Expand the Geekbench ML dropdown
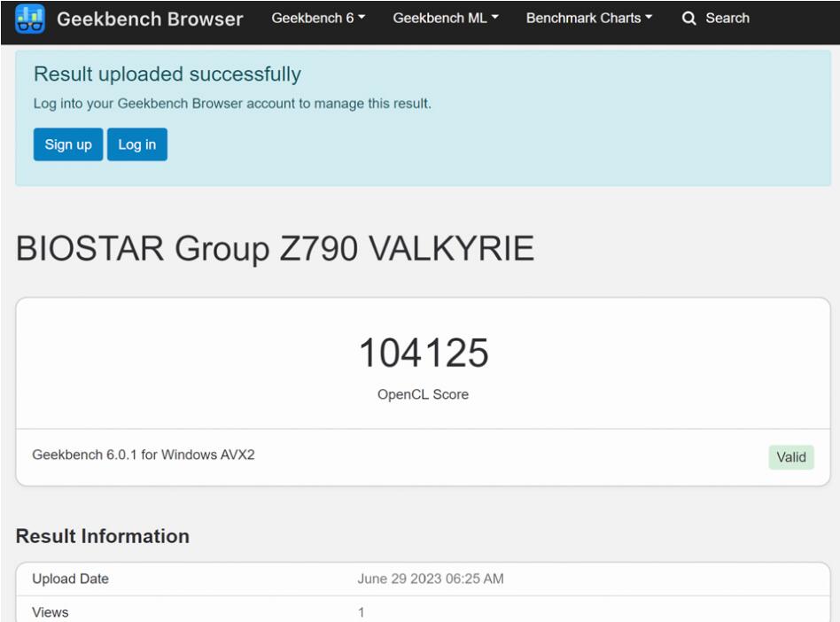The width and height of the screenshot is (840, 622). [446, 19]
